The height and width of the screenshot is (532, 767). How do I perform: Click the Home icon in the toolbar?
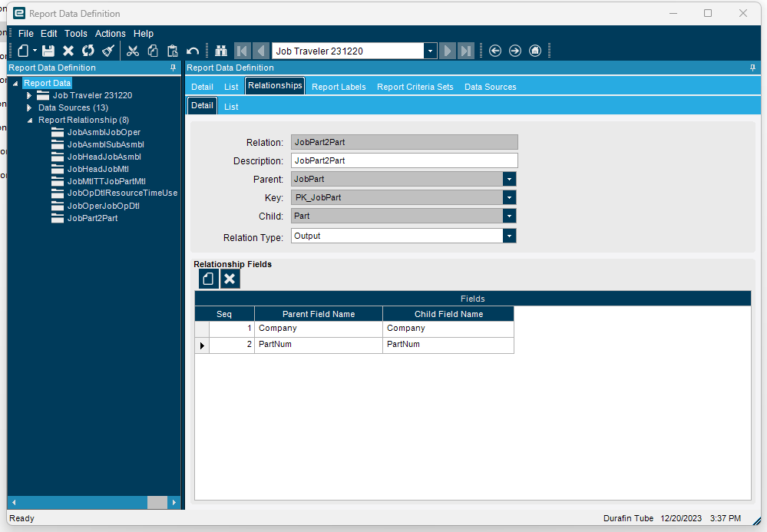click(535, 51)
